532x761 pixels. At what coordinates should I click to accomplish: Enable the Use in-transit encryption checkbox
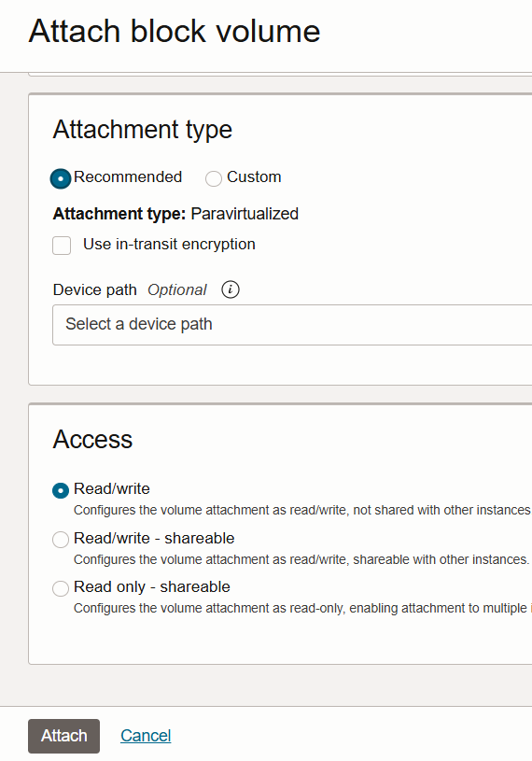point(62,246)
